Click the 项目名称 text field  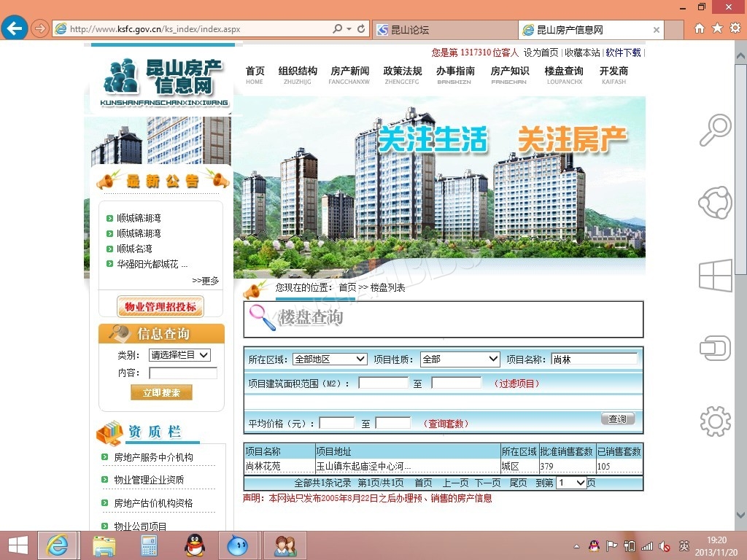tap(594, 359)
